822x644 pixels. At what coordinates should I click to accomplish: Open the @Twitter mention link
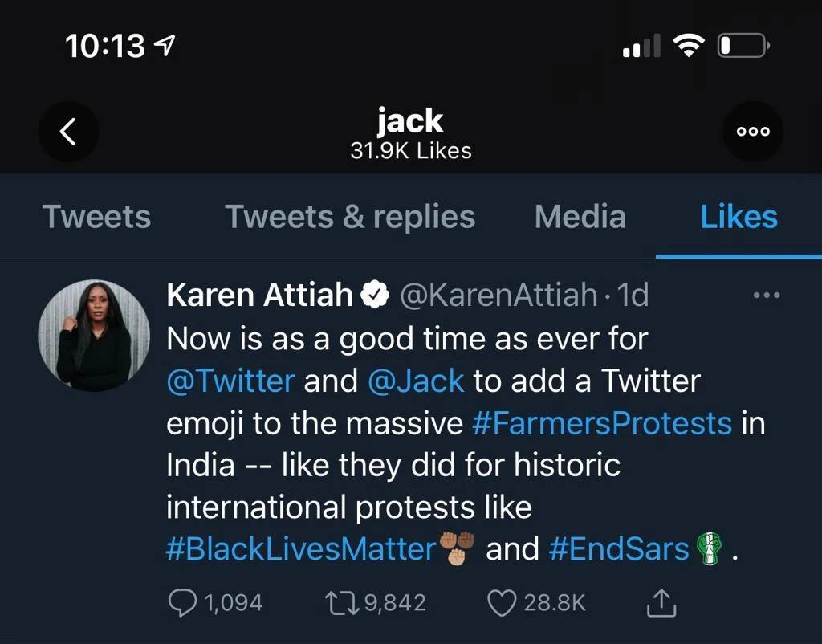[230, 381]
